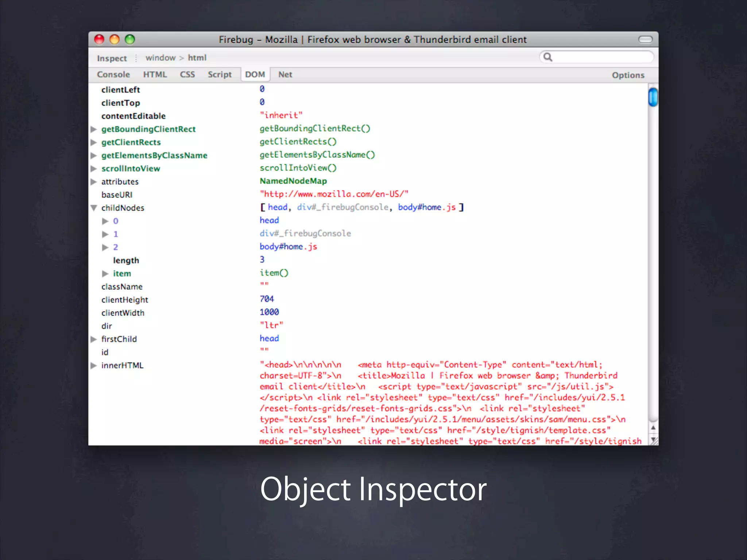Click body#home.js value of row 2
747x560 pixels.
tap(288, 246)
